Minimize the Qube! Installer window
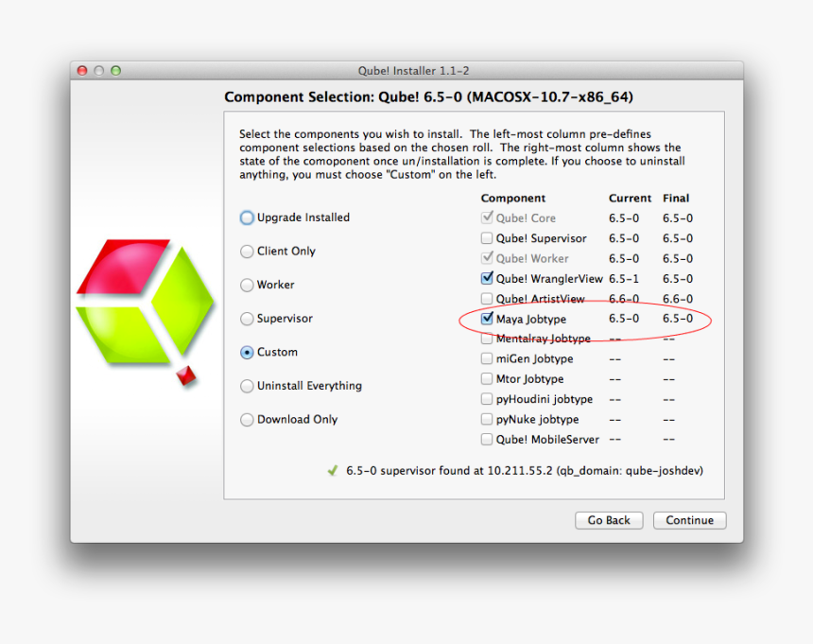Screen dimensions: 813x644 tap(99, 71)
